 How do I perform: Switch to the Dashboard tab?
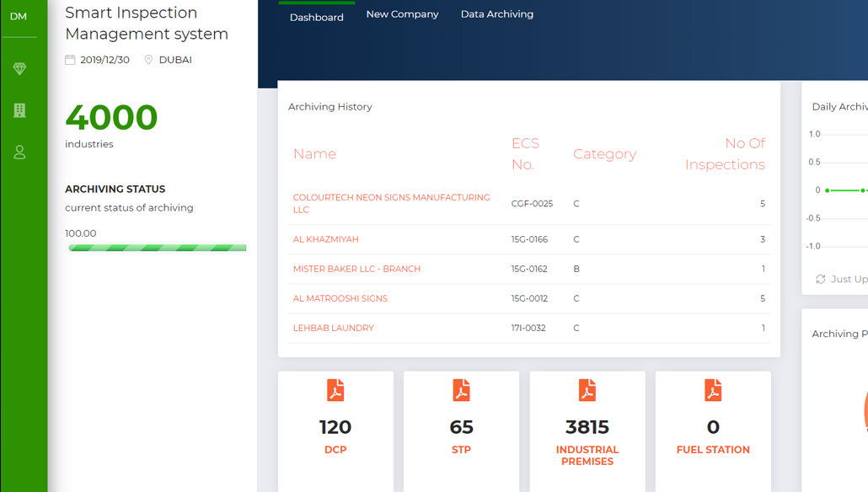(x=317, y=17)
